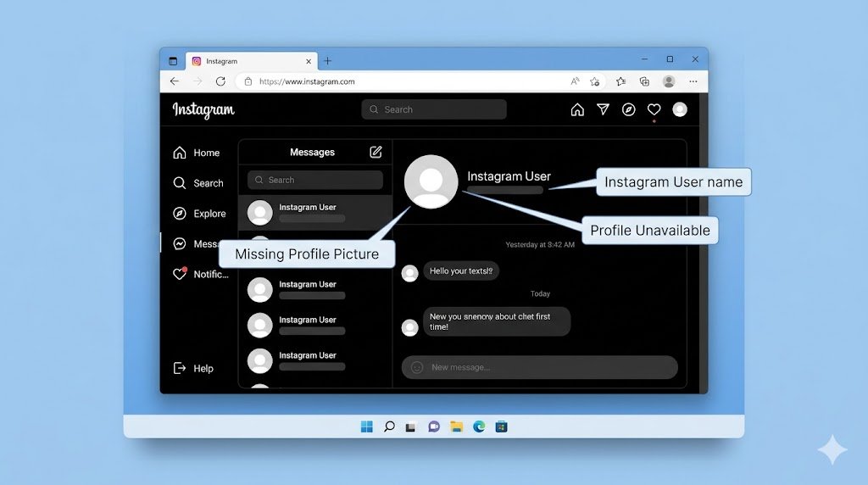Click the 'New you snenory about chet' message
This screenshot has height=485, width=868.
point(497,321)
